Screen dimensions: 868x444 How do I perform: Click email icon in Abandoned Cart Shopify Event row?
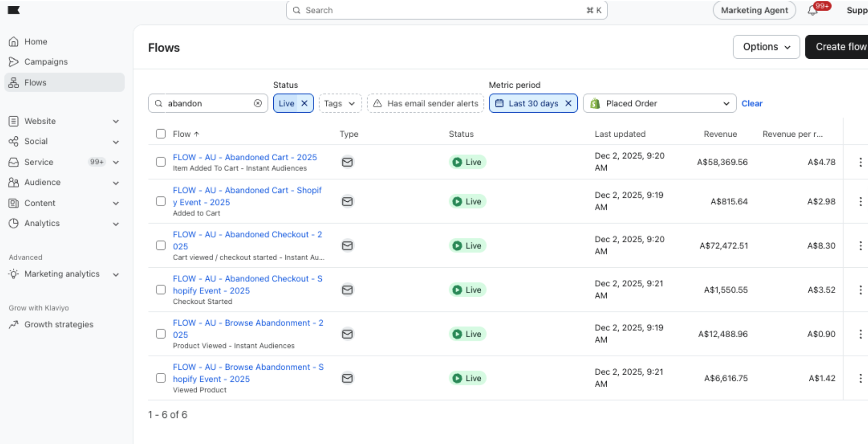pyautogui.click(x=347, y=202)
